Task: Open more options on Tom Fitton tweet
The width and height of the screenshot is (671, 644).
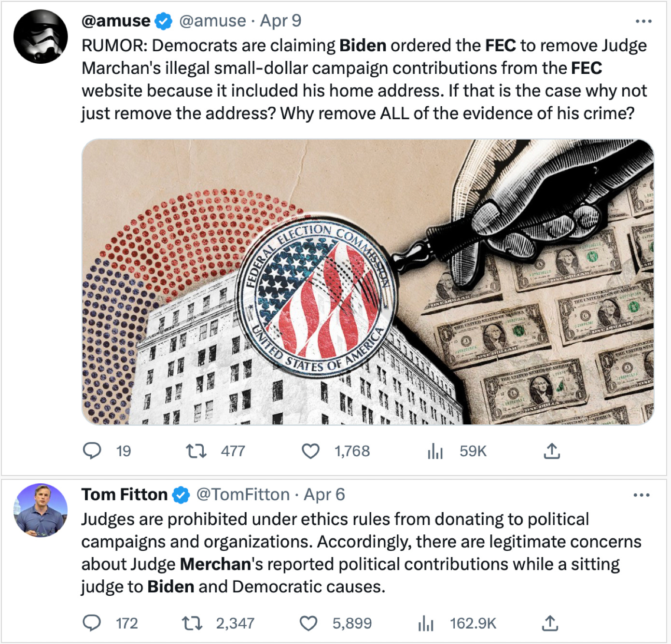Action: coord(641,495)
